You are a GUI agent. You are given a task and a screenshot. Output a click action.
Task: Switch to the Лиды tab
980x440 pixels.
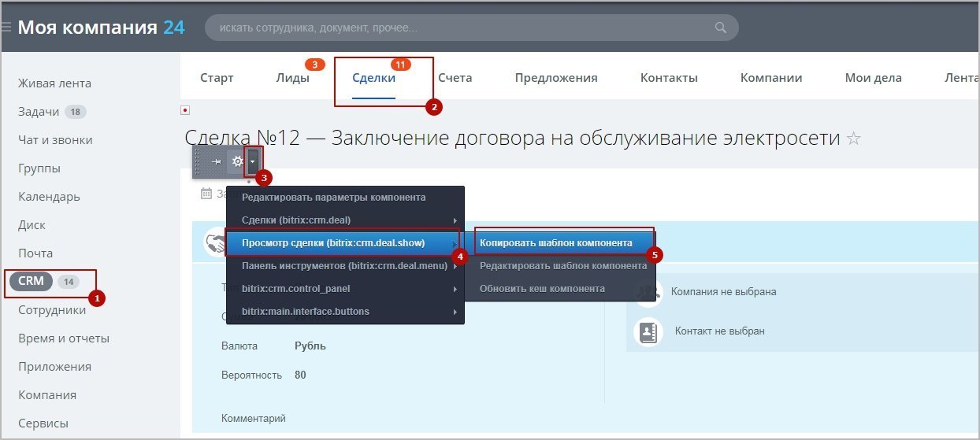click(292, 78)
